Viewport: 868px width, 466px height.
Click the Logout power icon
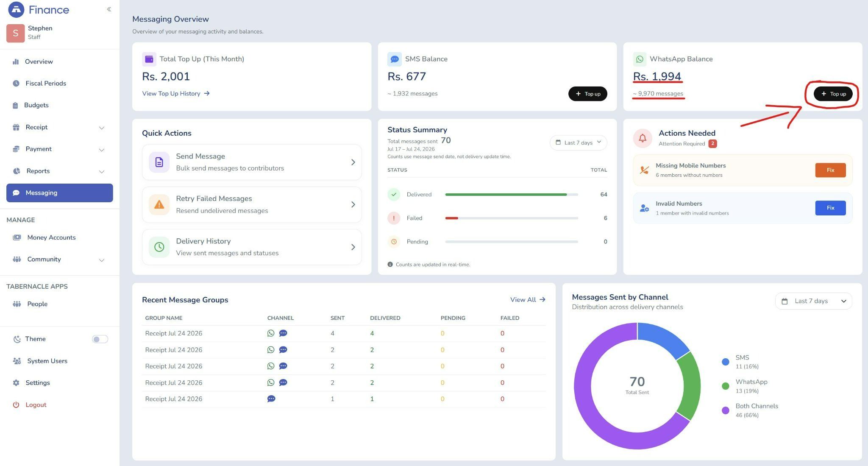tap(16, 405)
